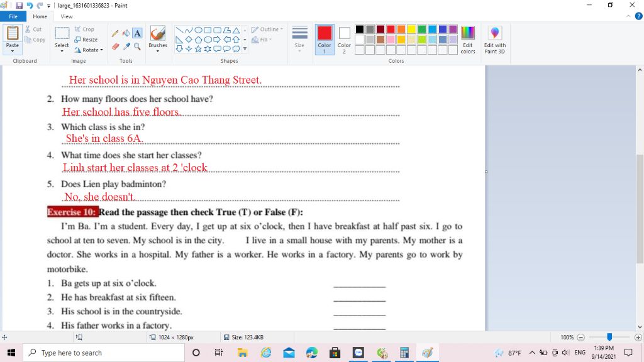644x362 pixels.
Task: Pick the yellow color swatch
Action: pyautogui.click(x=411, y=29)
